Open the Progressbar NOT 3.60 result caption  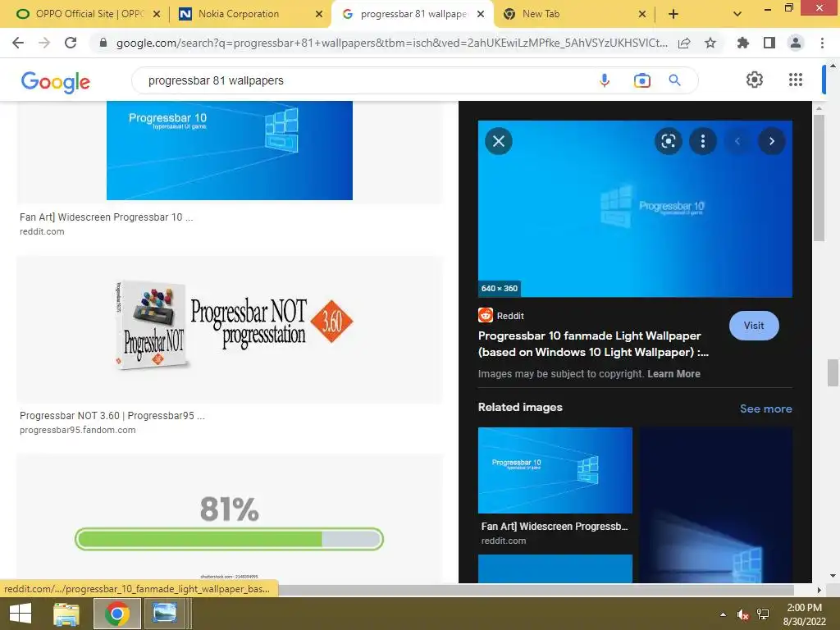[x=112, y=416]
